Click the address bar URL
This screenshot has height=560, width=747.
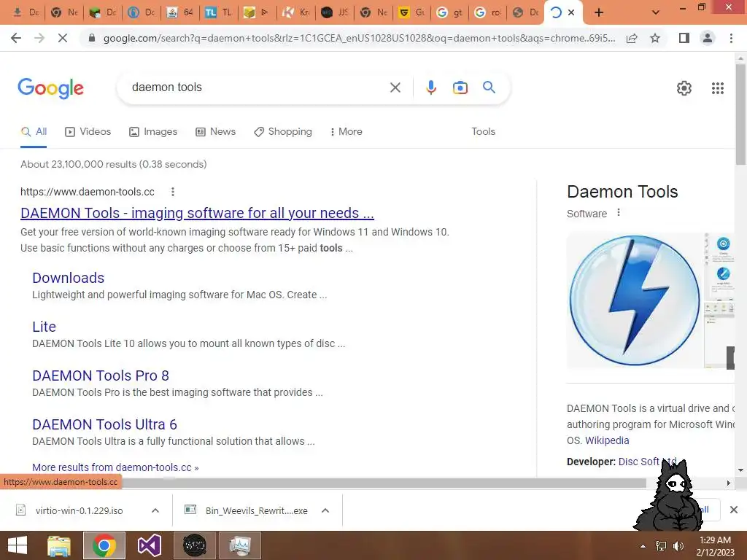coord(359,38)
